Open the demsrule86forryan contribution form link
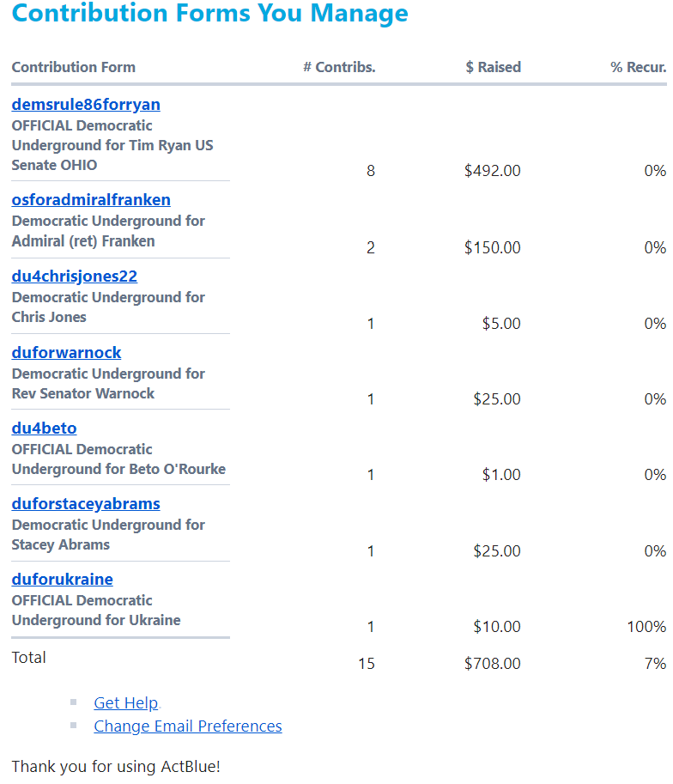The width and height of the screenshot is (673, 784). tap(86, 105)
